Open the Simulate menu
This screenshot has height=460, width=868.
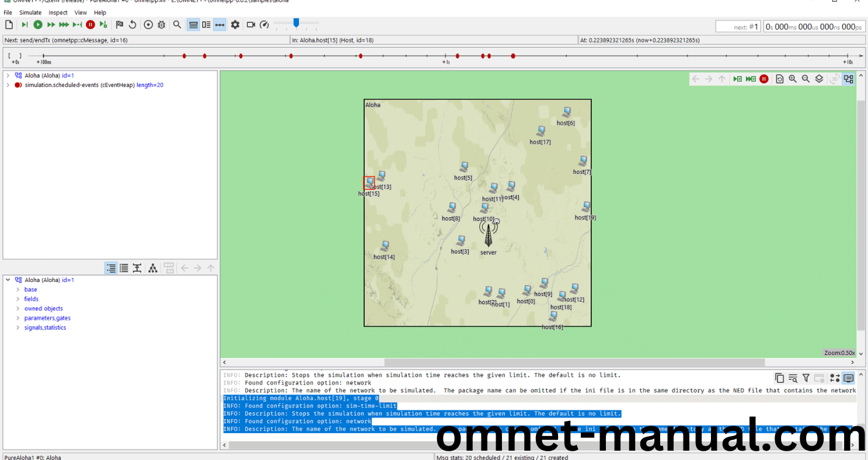tap(30, 12)
